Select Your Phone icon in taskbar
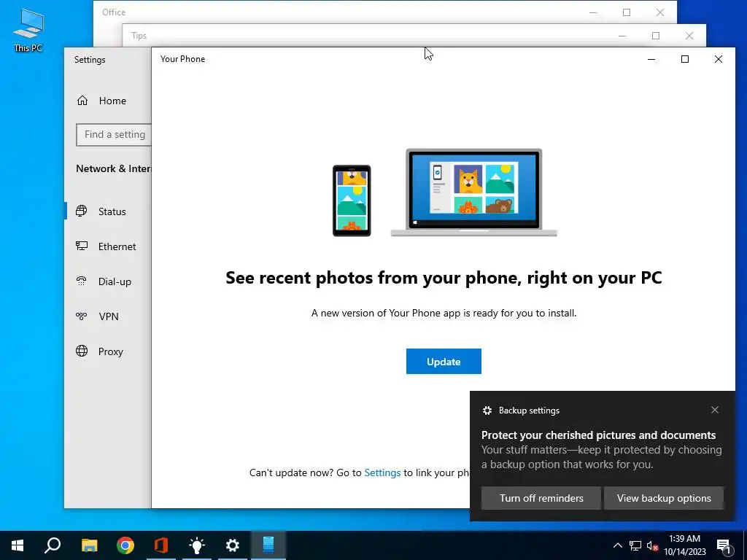 click(268, 545)
